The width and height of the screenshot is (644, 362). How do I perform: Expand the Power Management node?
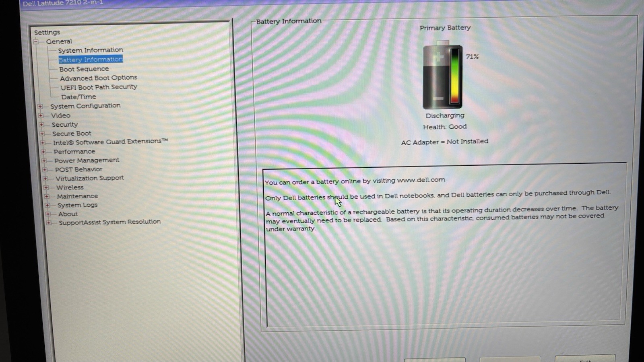pyautogui.click(x=44, y=160)
